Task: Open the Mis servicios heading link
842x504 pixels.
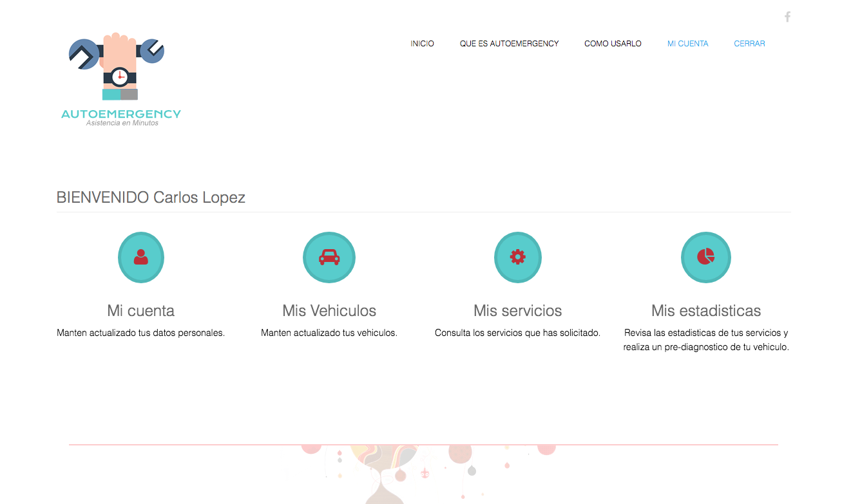Action: pyautogui.click(x=518, y=311)
